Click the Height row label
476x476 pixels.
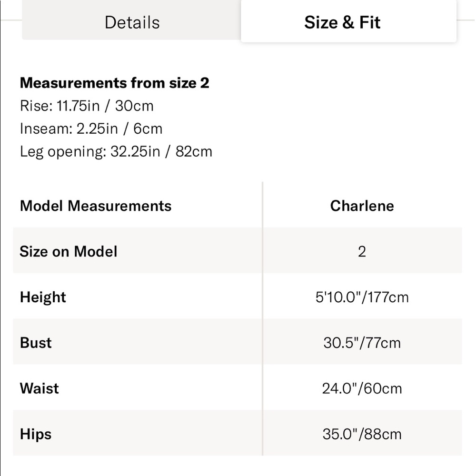43,297
